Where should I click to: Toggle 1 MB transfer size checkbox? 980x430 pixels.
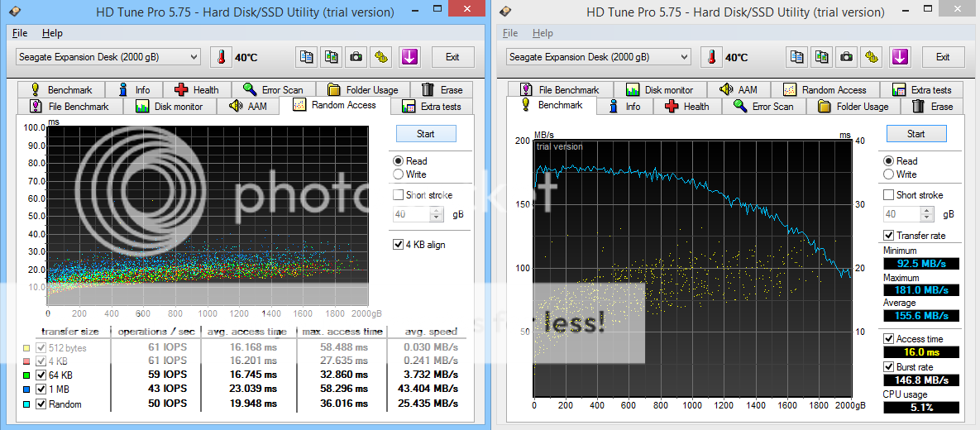click(x=41, y=389)
